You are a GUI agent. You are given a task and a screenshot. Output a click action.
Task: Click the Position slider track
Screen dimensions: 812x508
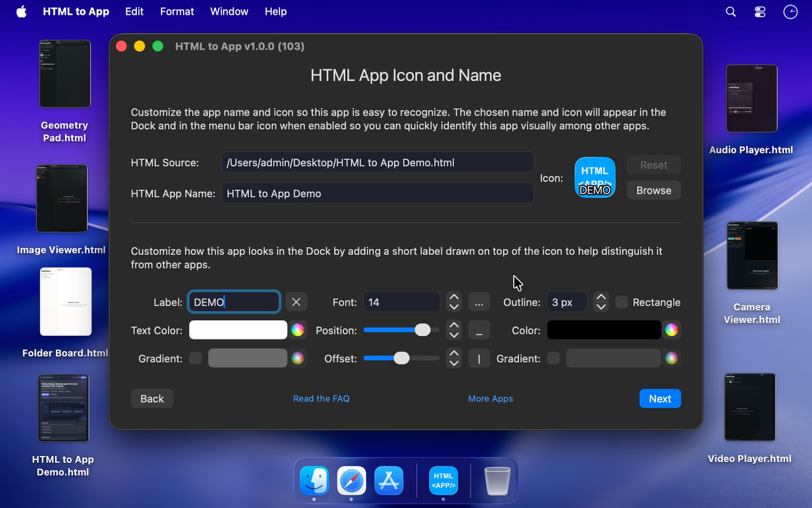(x=391, y=330)
